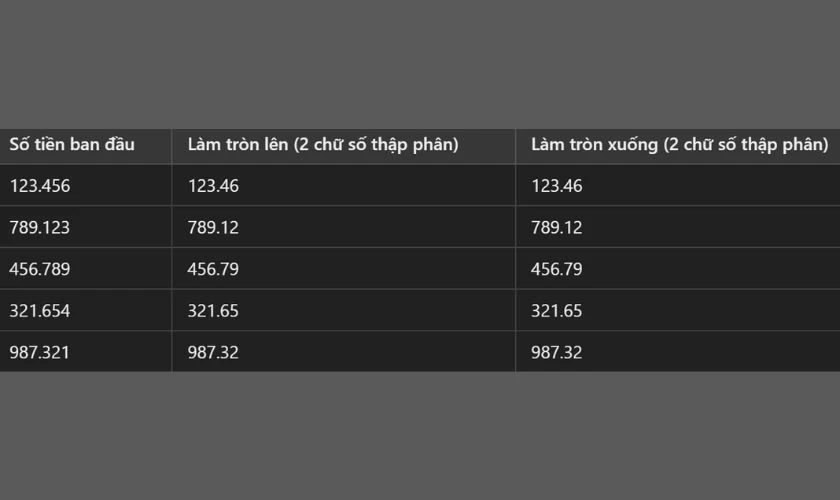Click the empty gray area above the table
Viewport: 840px width, 500px height.
coord(420,60)
